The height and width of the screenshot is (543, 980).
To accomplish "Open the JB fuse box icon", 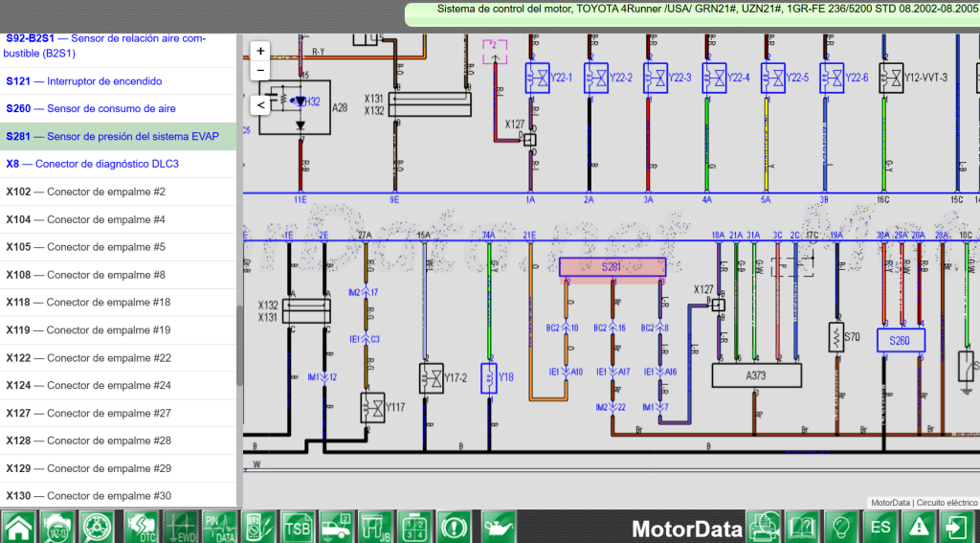I will [375, 527].
